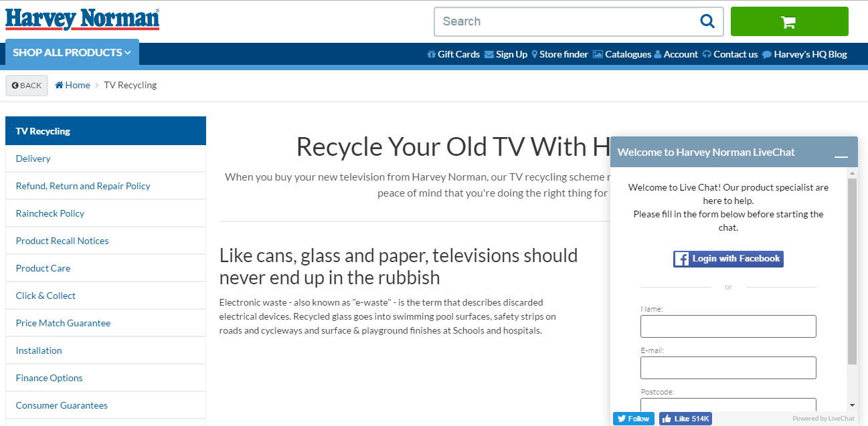868x426 pixels.
Task: Click the Facebook Like 514K button
Action: [x=685, y=419]
